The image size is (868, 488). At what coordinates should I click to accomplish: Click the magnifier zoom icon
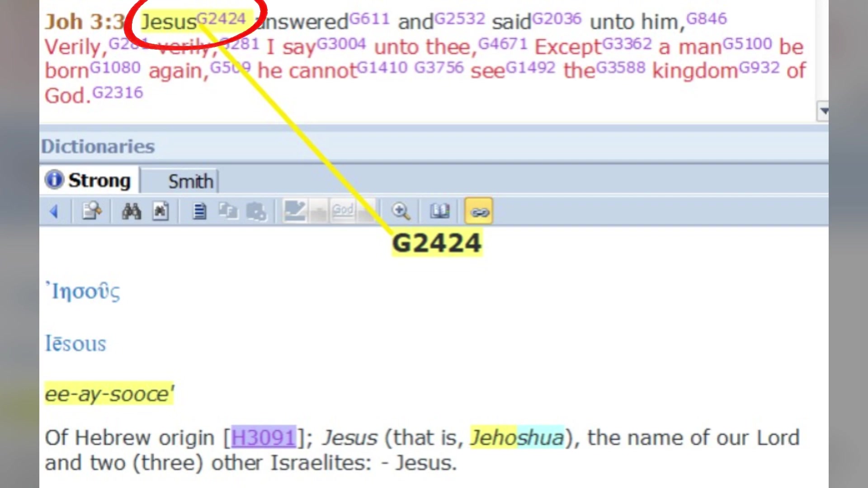401,211
